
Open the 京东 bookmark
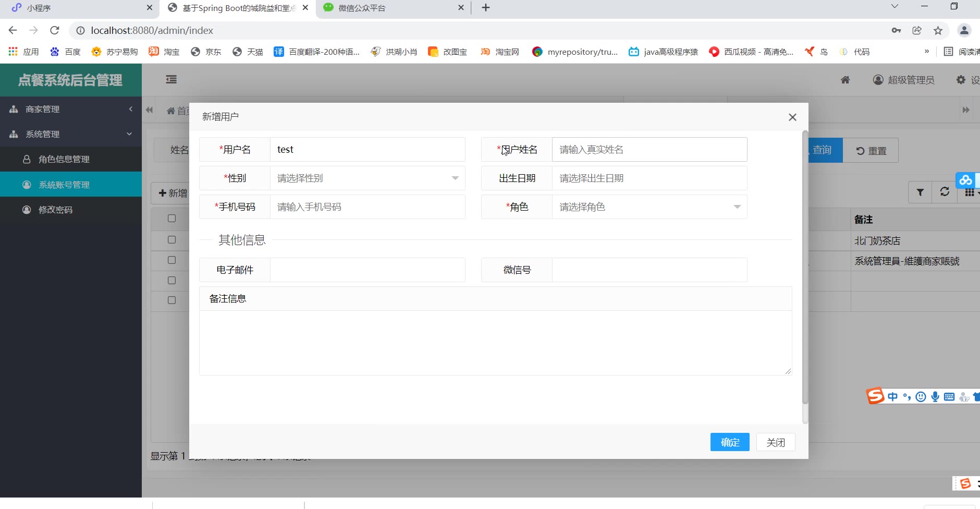(206, 52)
